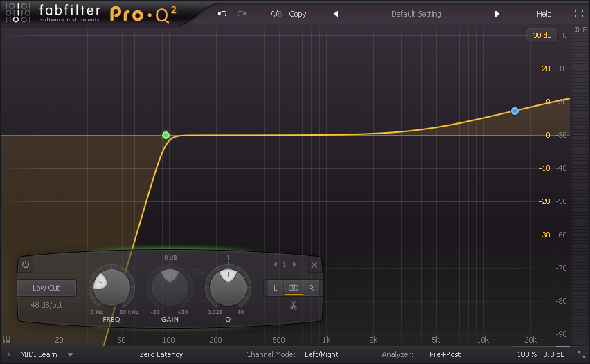Open the Low Cut filter shape menu
Screen dimensions: 590x364
click(46, 288)
